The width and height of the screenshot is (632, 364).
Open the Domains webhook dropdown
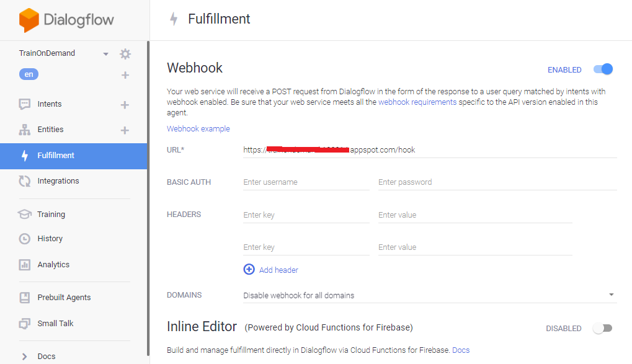(430, 295)
